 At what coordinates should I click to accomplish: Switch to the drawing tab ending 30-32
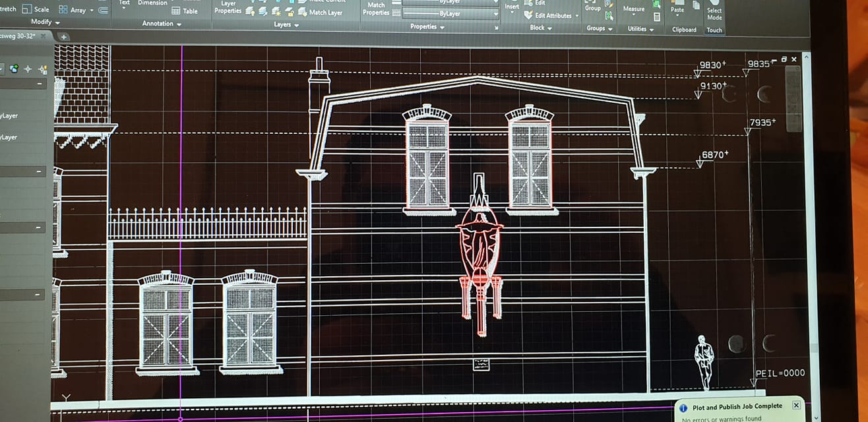coord(18,36)
